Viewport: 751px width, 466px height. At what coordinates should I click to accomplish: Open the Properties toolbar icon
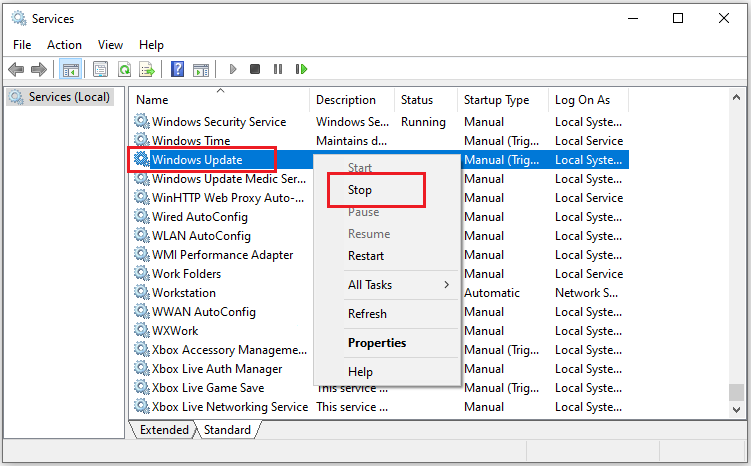(100, 69)
